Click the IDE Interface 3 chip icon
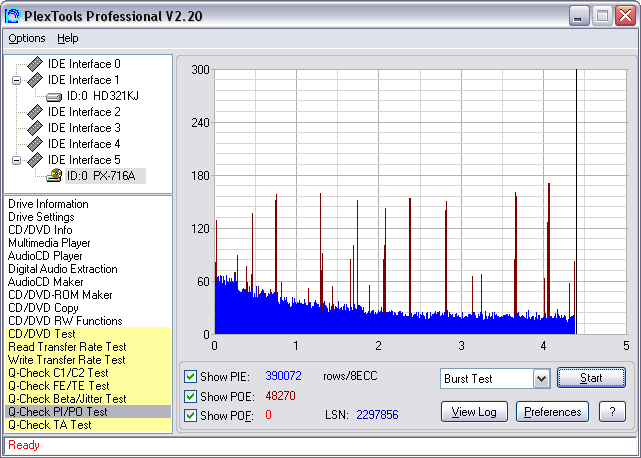Viewport: 641px width, 458px height. point(35,128)
